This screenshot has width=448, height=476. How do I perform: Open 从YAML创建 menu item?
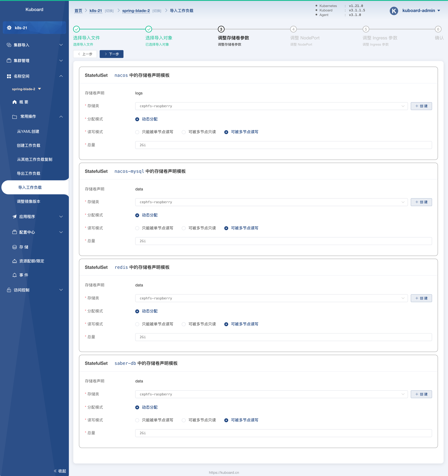[x=28, y=131]
